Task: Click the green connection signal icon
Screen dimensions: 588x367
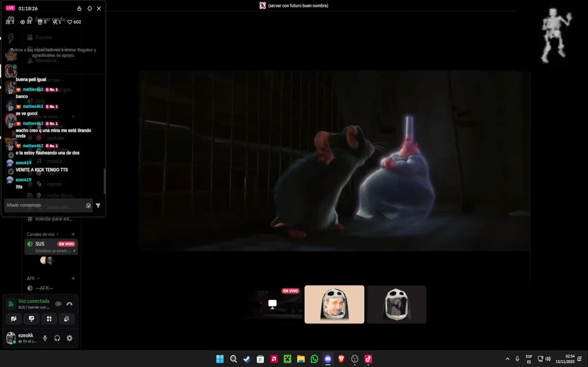Action: pos(11,304)
